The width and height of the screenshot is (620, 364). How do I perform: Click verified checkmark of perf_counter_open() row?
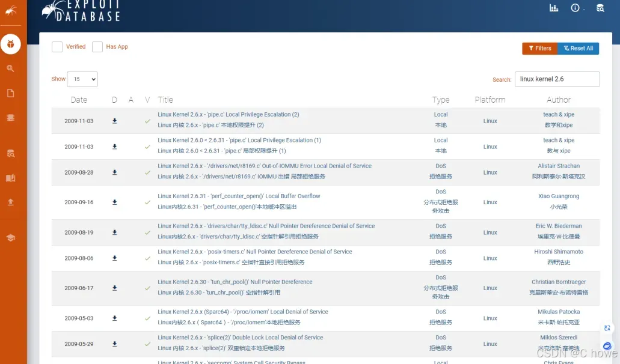[147, 202]
